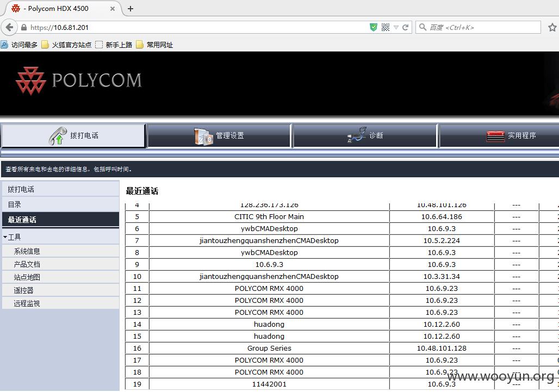Image resolution: width=559 pixels, height=392 pixels.
Task: Open 系统信息 under 工具
Action: point(60,251)
